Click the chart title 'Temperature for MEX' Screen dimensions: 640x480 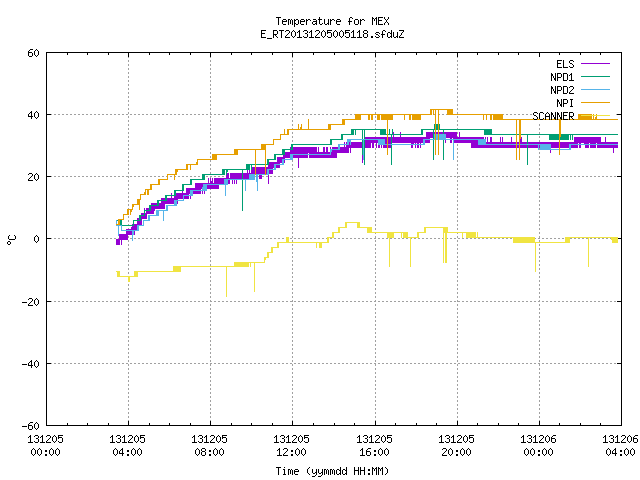point(332,21)
